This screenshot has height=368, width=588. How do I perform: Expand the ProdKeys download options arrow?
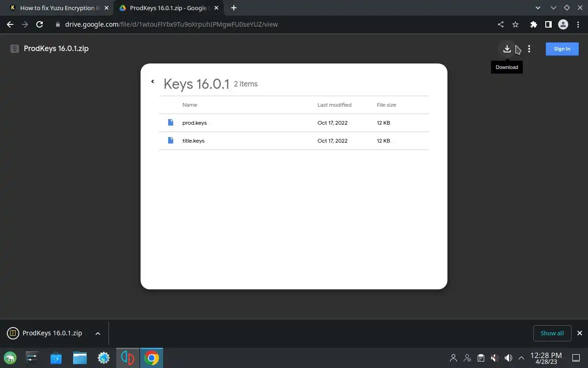98,333
